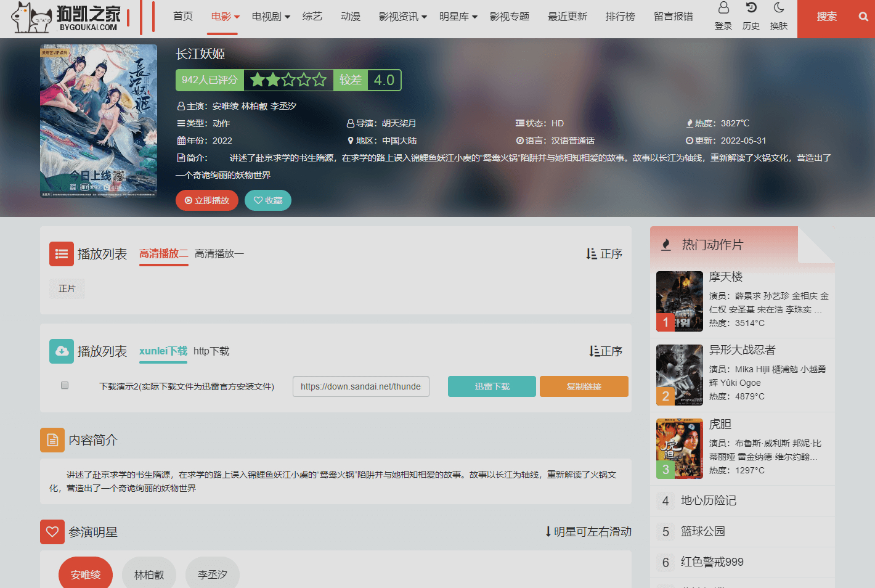This screenshot has height=588, width=875.
Task: Open 异形大战忍者 movie thumbnail
Action: [680, 375]
